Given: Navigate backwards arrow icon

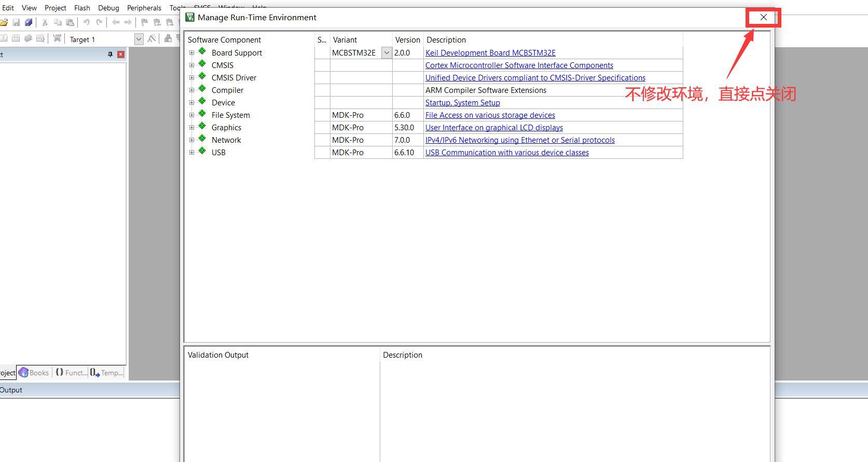Looking at the screenshot, I should coord(116,22).
